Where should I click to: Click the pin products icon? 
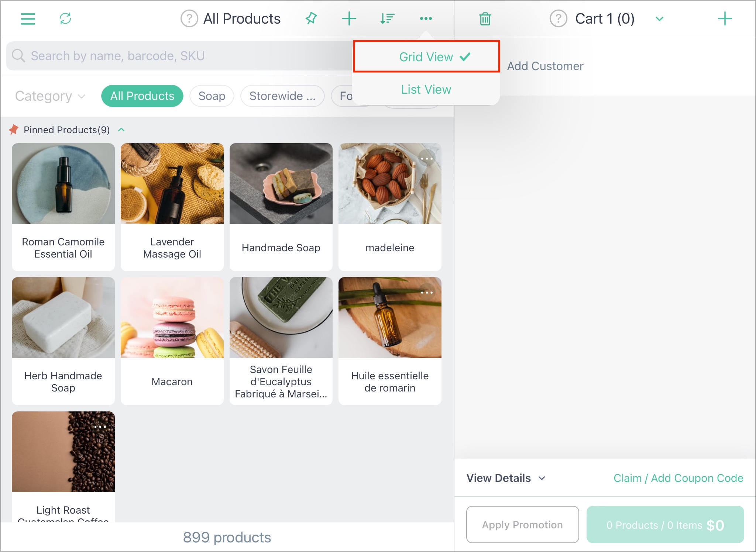coord(311,18)
